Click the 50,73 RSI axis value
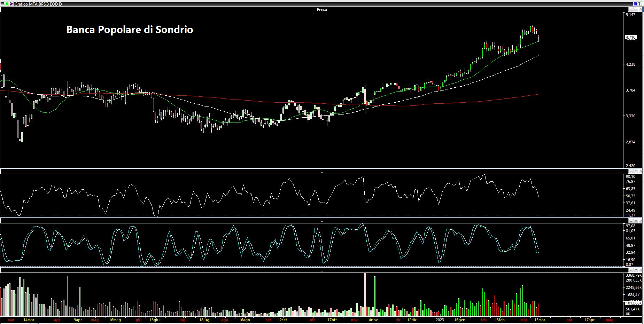The image size is (644, 324). 631,196
